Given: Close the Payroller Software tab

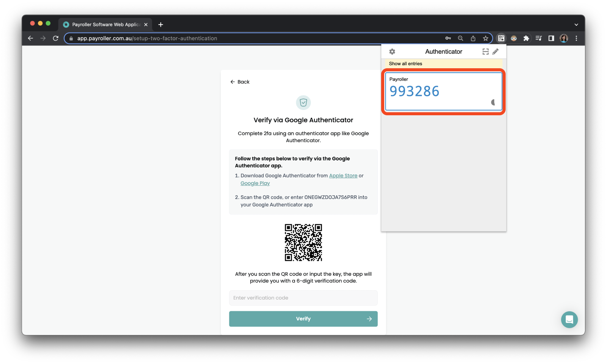Looking at the screenshot, I should click(x=146, y=25).
